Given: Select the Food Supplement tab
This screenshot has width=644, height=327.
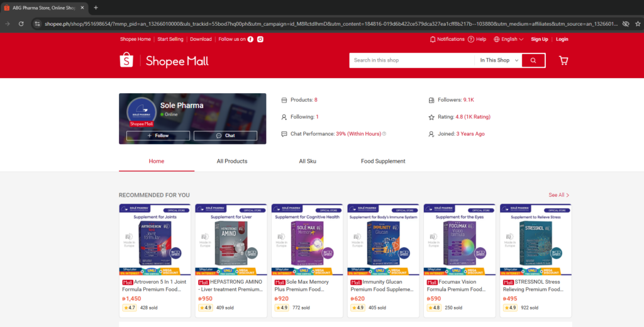Looking at the screenshot, I should pyautogui.click(x=383, y=162).
